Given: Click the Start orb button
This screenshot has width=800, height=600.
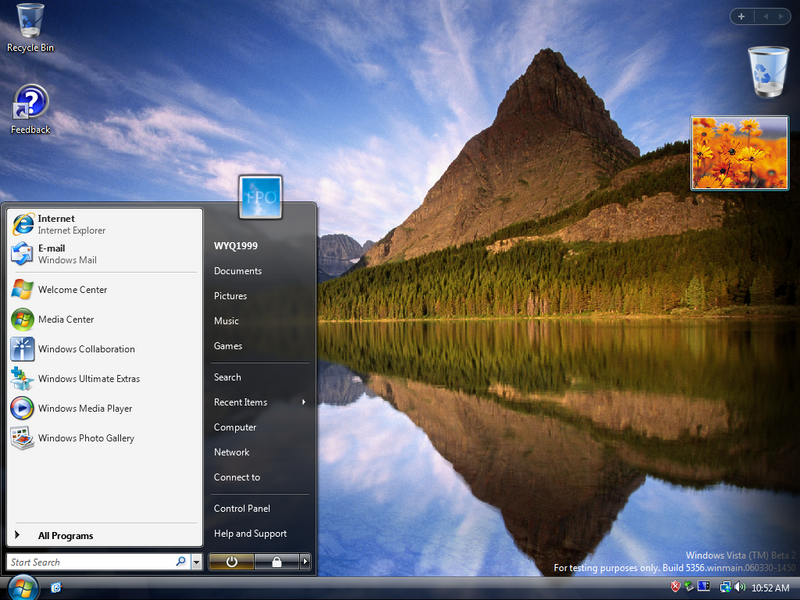Looking at the screenshot, I should click(x=21, y=587).
